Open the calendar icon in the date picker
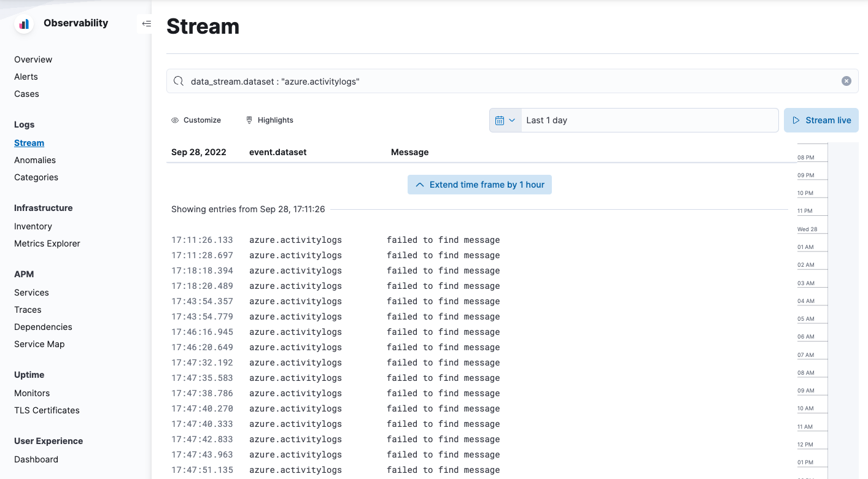 tap(500, 120)
